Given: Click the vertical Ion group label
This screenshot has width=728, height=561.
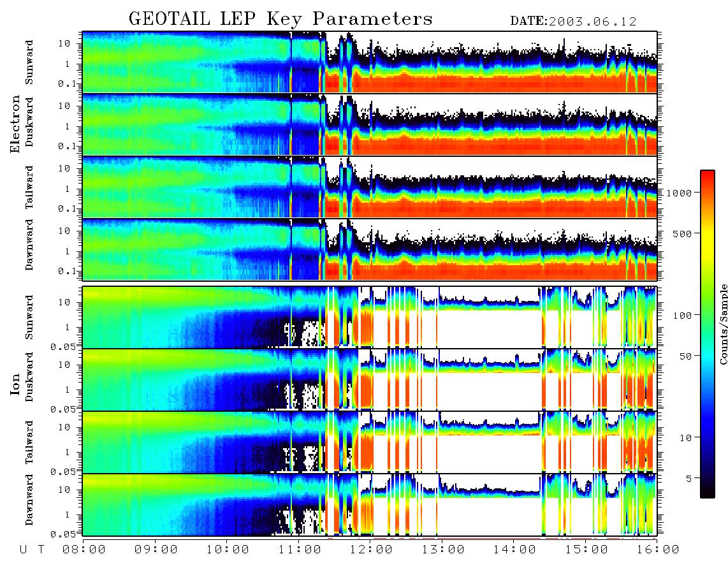Looking at the screenshot, I should click(x=15, y=384).
